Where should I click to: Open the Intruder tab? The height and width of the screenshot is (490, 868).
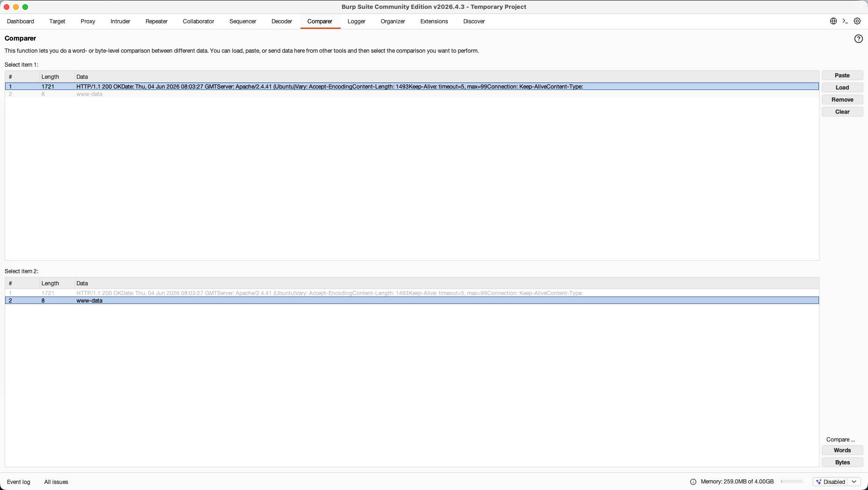tap(120, 21)
